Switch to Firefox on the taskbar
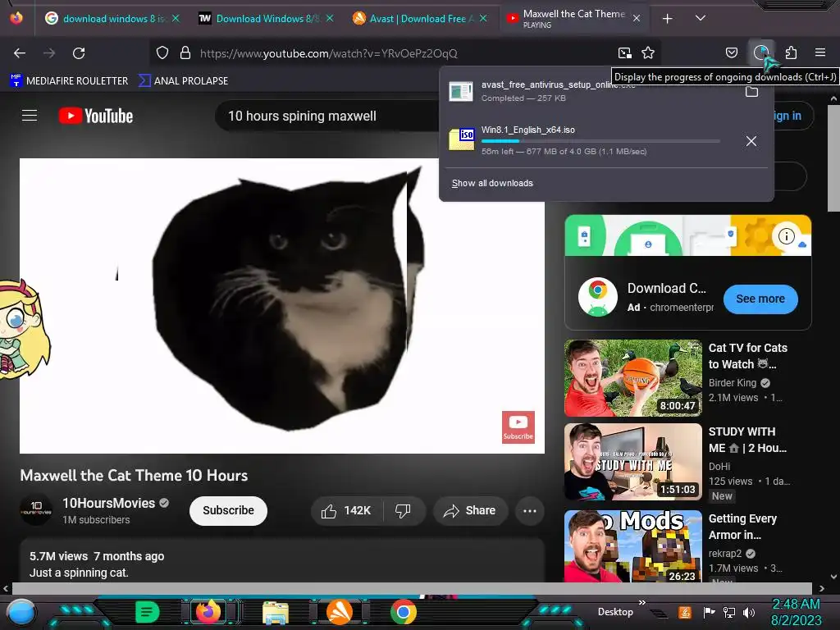The image size is (840, 630). (208, 612)
